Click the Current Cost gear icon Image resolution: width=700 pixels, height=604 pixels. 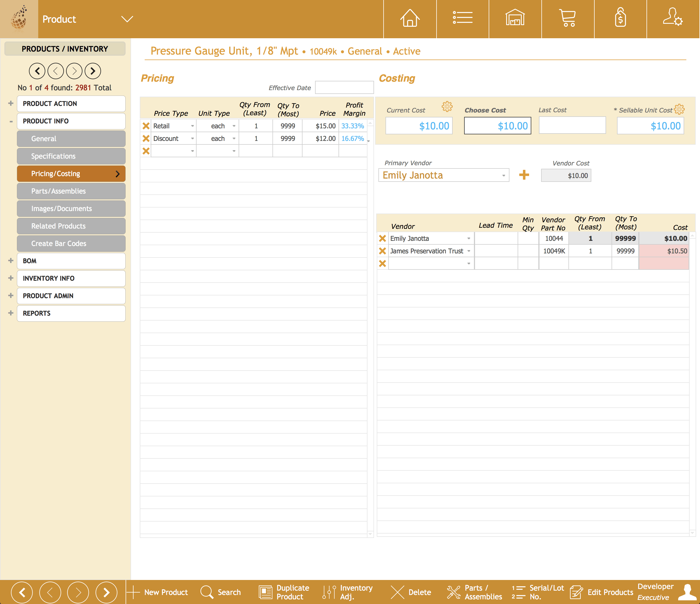tap(447, 106)
